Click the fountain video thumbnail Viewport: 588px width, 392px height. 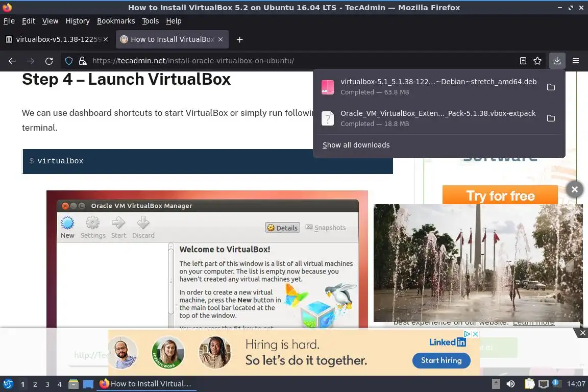point(478,262)
